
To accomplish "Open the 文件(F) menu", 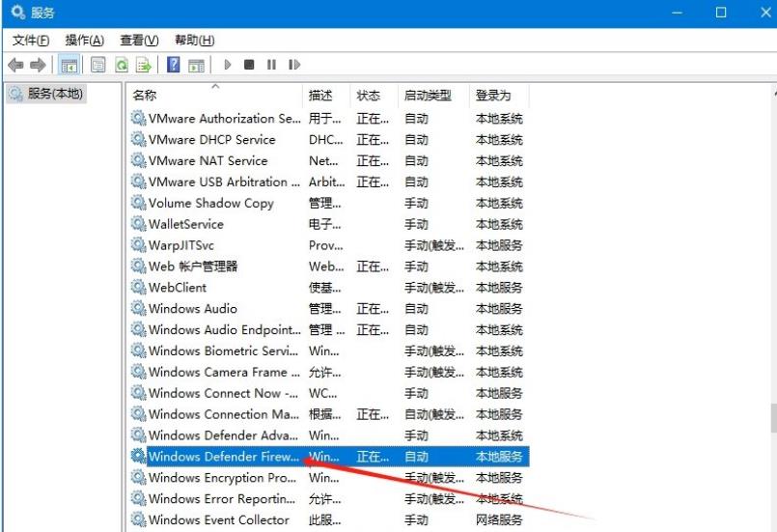I will (x=31, y=41).
